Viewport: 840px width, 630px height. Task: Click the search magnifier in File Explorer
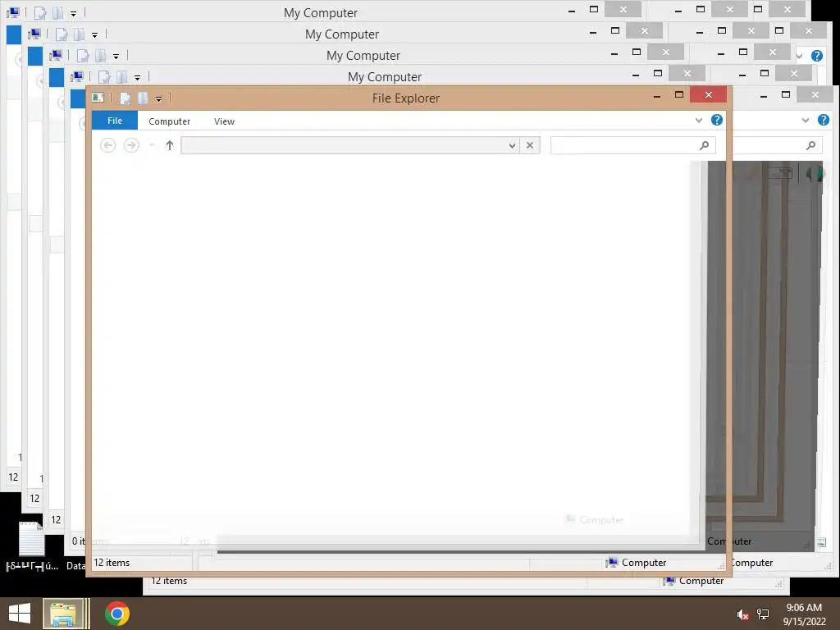pos(705,145)
